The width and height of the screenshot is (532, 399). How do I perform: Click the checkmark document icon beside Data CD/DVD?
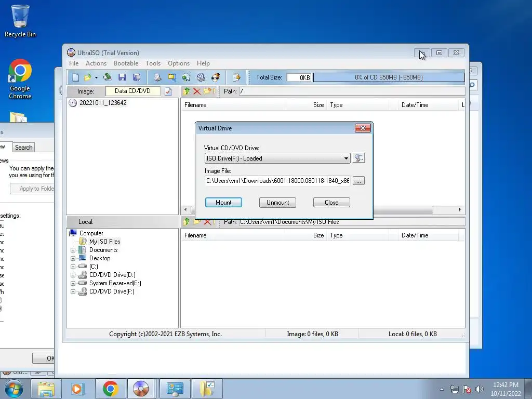168,91
